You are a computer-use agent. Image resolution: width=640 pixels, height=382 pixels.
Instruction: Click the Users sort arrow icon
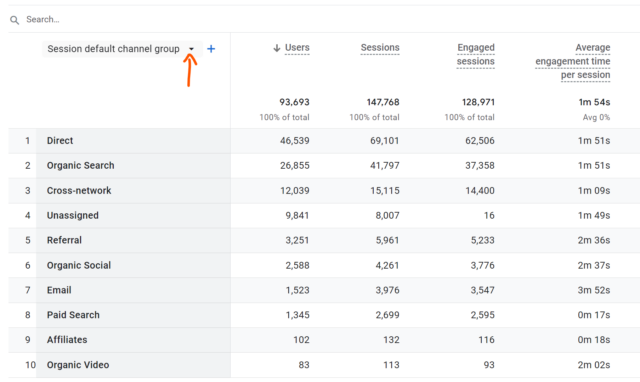pos(277,48)
